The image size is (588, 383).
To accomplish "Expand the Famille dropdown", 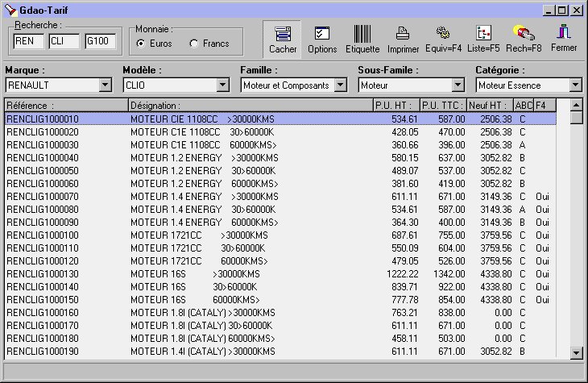I will pyautogui.click(x=341, y=85).
